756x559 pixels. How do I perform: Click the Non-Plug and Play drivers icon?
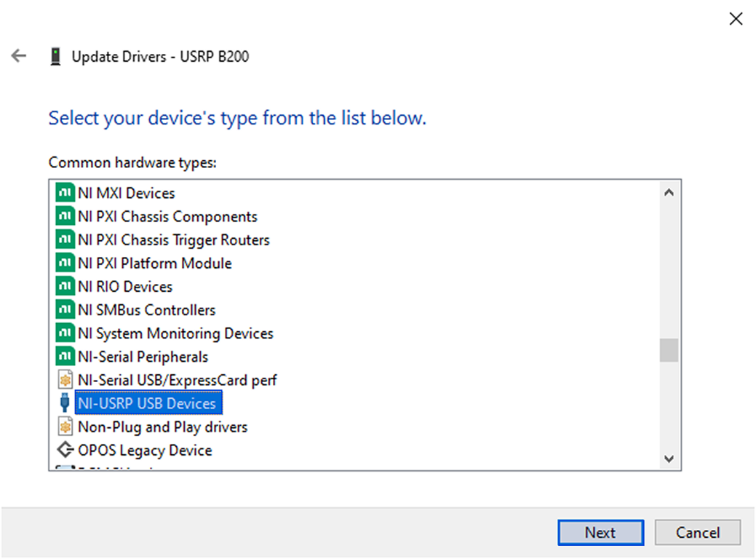[65, 427]
